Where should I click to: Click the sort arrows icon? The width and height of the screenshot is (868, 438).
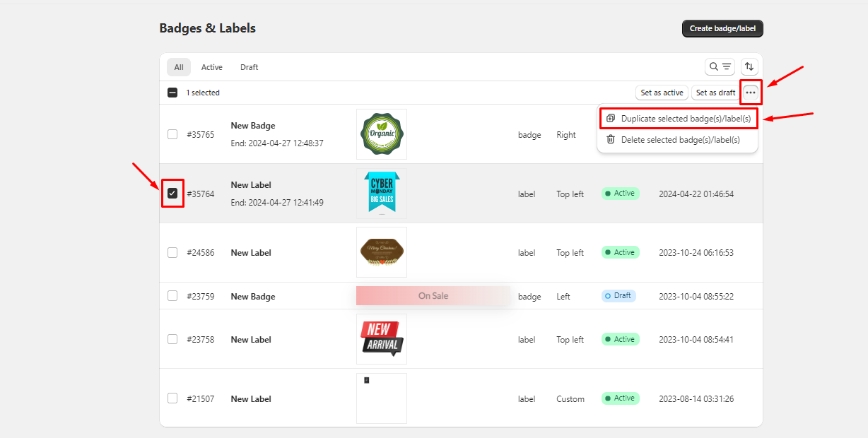click(x=749, y=66)
